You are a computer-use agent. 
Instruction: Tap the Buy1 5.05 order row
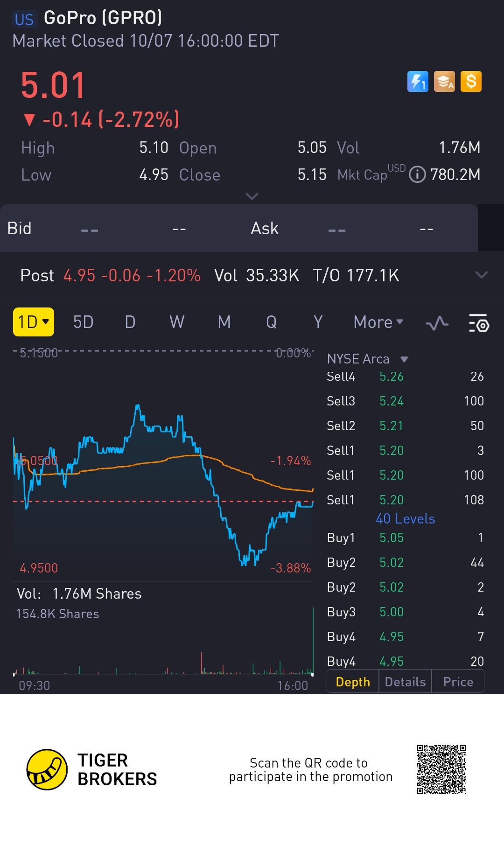pyautogui.click(x=405, y=538)
